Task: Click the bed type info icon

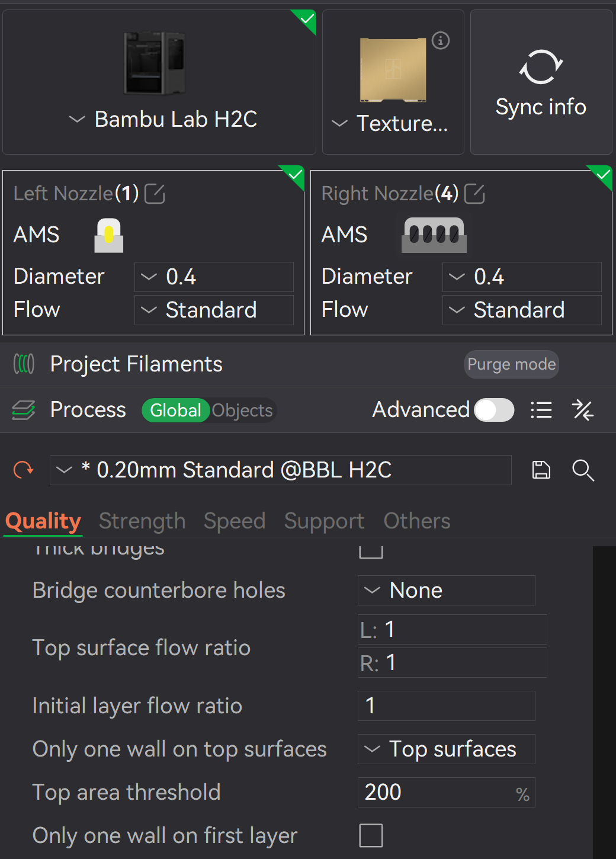Action: (x=441, y=41)
